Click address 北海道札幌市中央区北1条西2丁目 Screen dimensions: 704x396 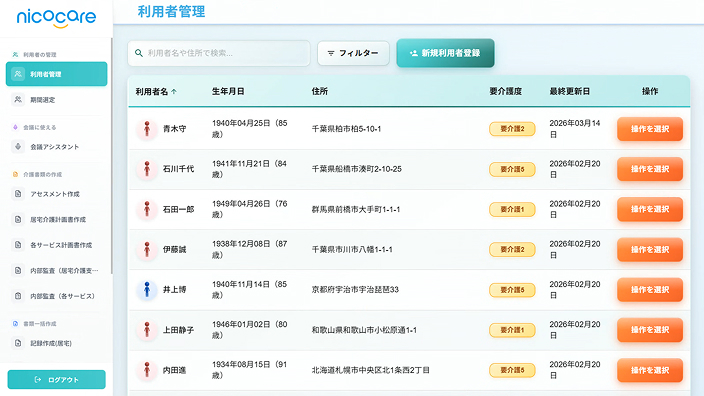coord(371,370)
